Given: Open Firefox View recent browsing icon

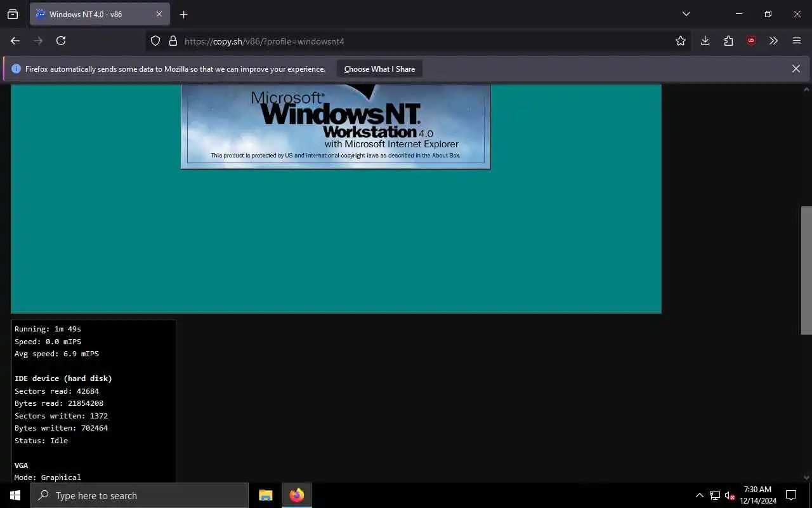Looking at the screenshot, I should tap(13, 14).
